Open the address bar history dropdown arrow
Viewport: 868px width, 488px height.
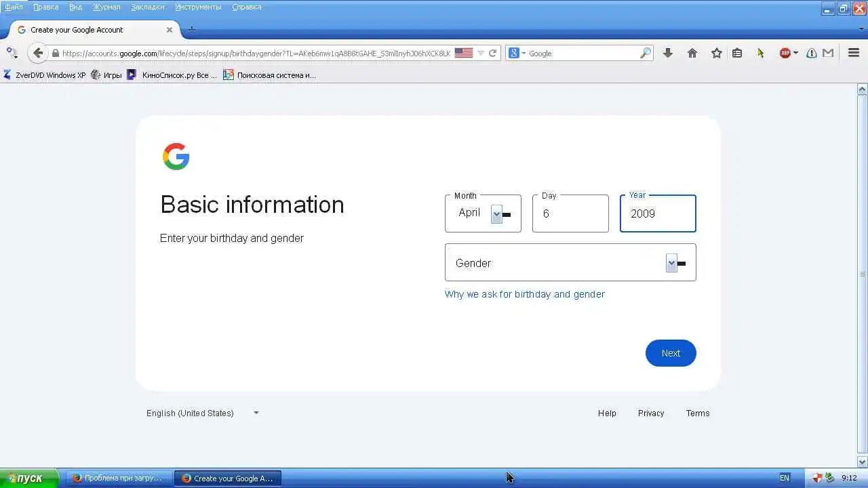point(481,53)
